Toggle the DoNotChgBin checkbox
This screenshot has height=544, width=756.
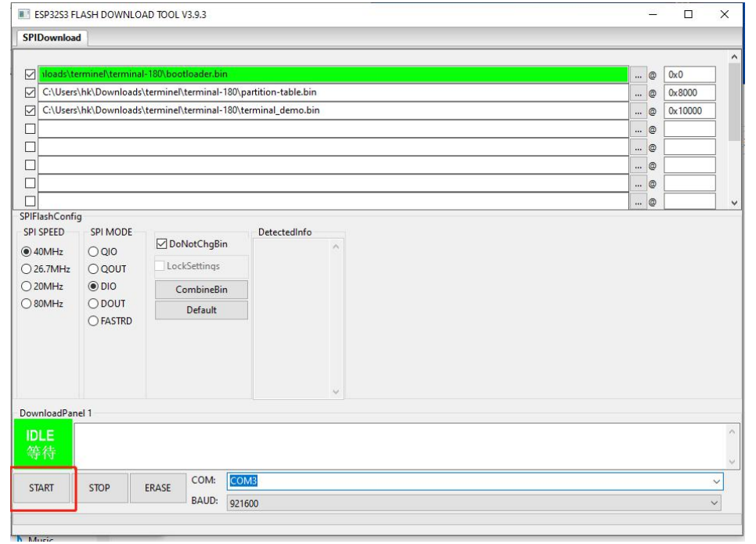click(x=162, y=244)
